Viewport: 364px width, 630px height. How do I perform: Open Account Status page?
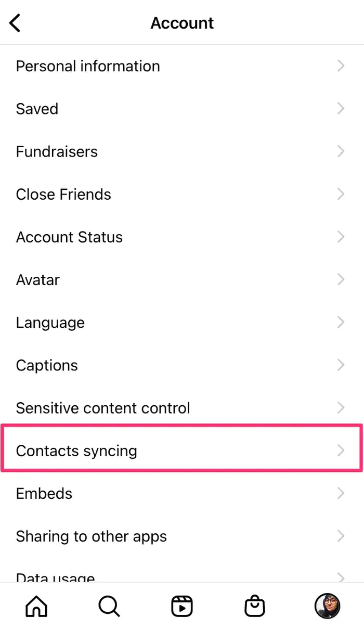69,237
